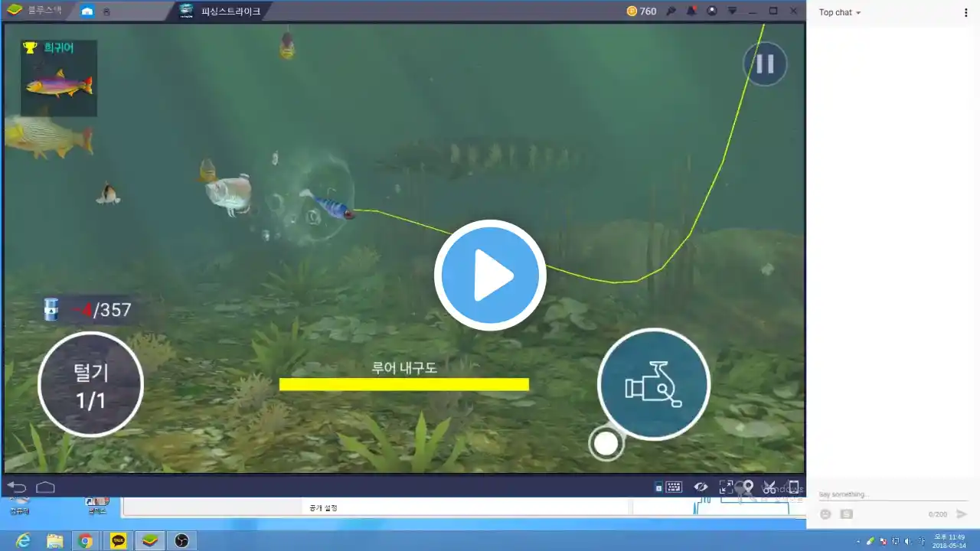This screenshot has height=551, width=980.
Task: Click the rare fish 희귀어 trophy thumbnail
Action: pyautogui.click(x=59, y=78)
